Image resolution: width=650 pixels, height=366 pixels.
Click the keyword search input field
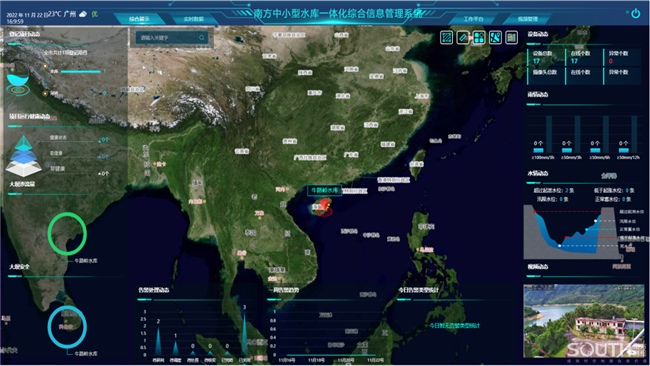click(172, 38)
